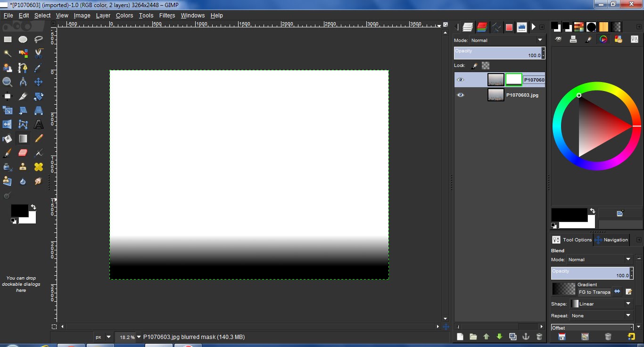644x347 pixels.
Task: Switch to the Paths tab
Action: tap(495, 27)
